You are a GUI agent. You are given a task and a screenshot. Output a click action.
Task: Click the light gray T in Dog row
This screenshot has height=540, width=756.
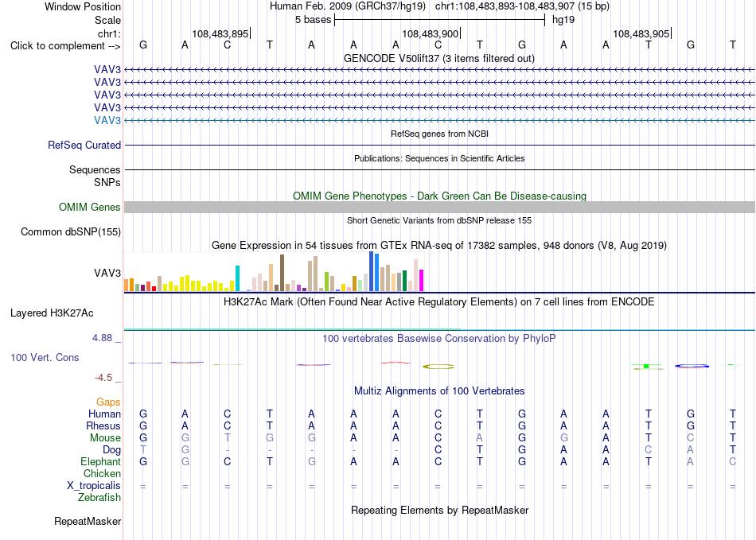(x=143, y=450)
